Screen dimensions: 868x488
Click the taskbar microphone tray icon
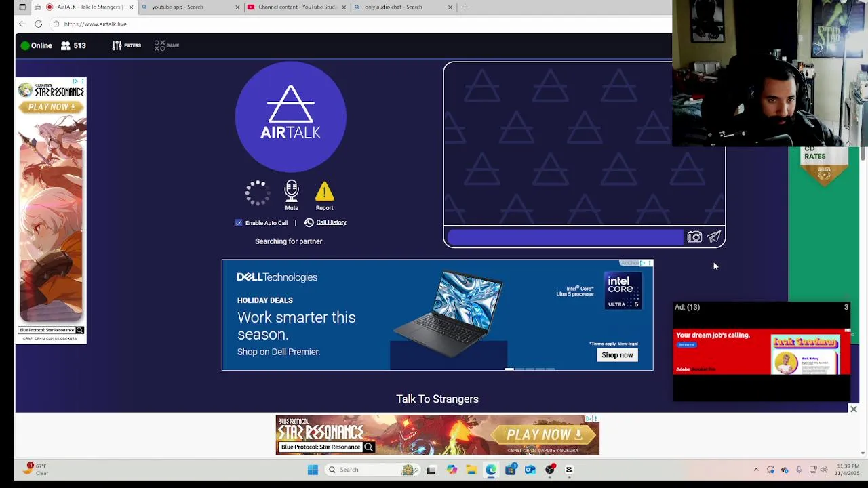point(799,470)
